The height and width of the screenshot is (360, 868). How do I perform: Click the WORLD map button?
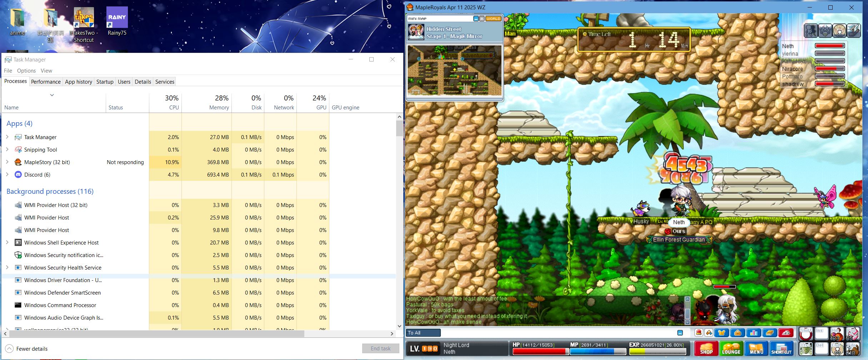(x=493, y=19)
